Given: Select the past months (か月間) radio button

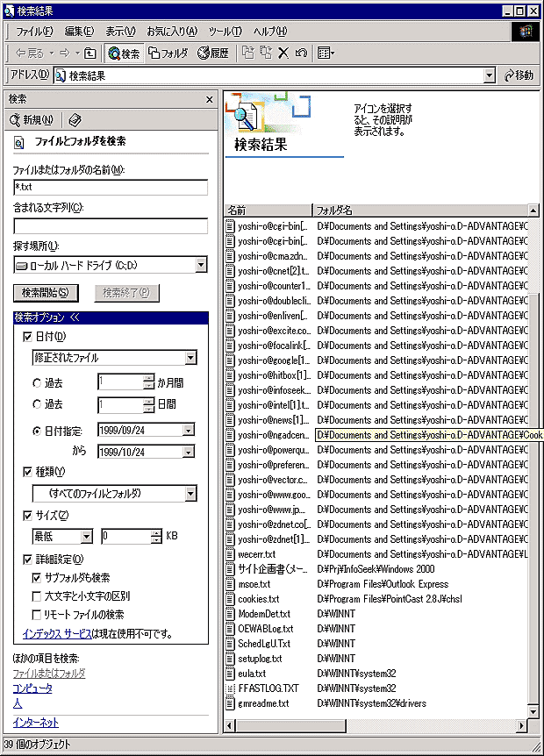Looking at the screenshot, I should tap(37, 383).
